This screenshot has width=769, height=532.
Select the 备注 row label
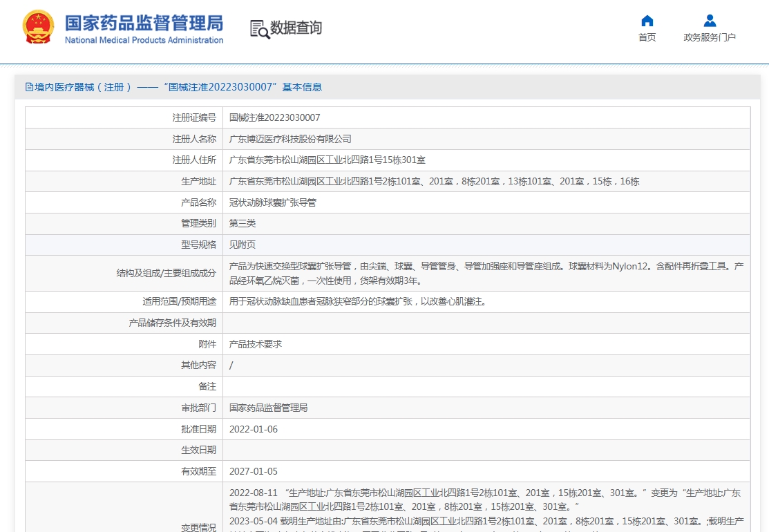coord(207,386)
